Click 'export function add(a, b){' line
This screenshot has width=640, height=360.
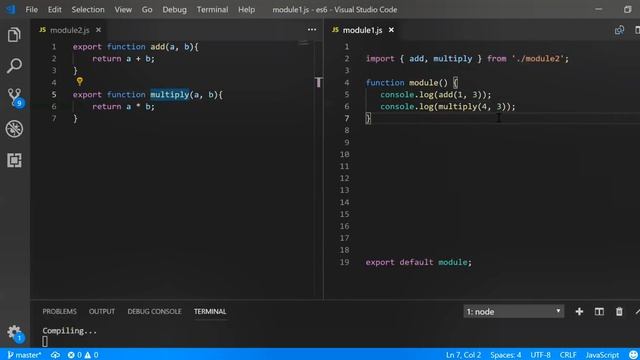[x=136, y=47]
